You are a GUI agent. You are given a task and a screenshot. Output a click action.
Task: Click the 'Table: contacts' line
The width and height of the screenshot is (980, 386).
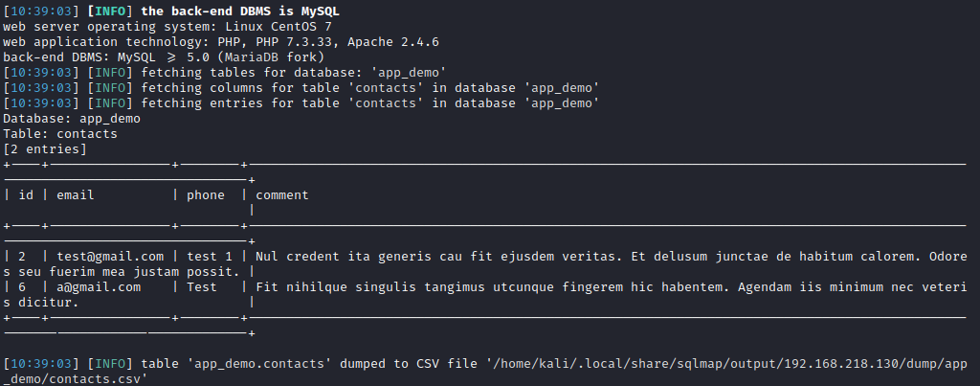pos(60,134)
